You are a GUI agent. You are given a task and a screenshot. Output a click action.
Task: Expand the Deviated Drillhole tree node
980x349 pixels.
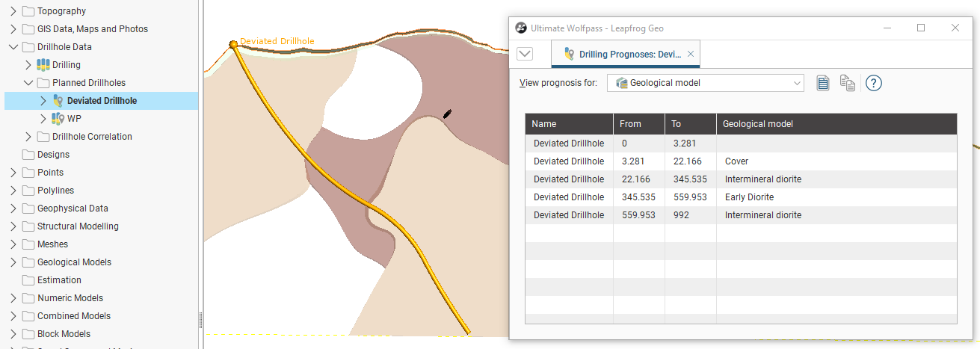point(43,101)
